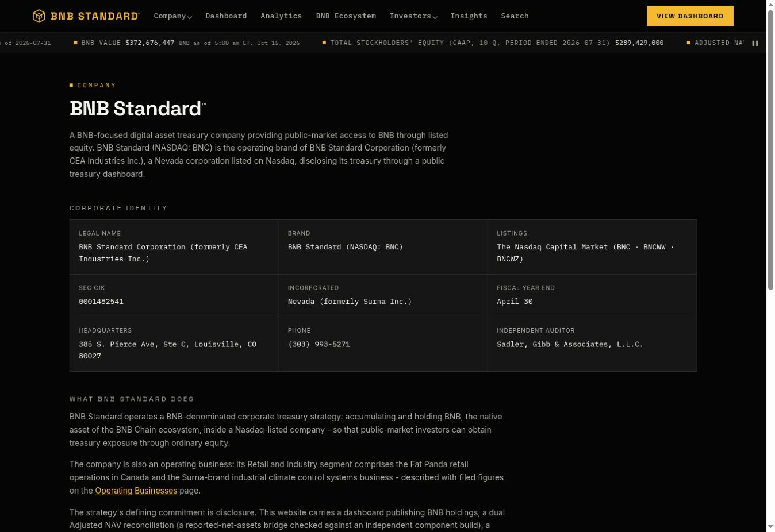This screenshot has height=532, width=775.
Task: Click the phone number (303) 993-5271
Action: pos(319,344)
